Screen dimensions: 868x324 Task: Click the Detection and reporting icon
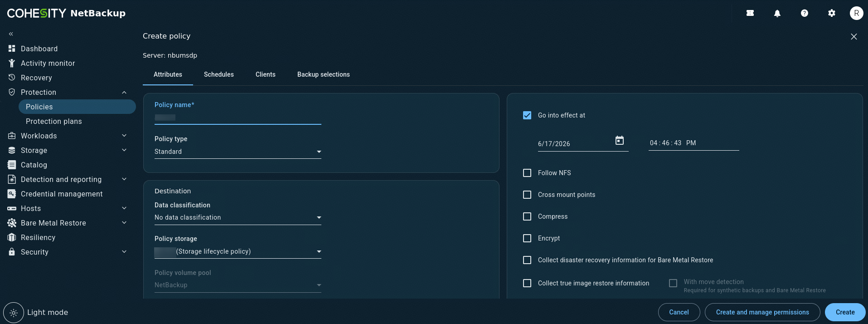pos(12,179)
